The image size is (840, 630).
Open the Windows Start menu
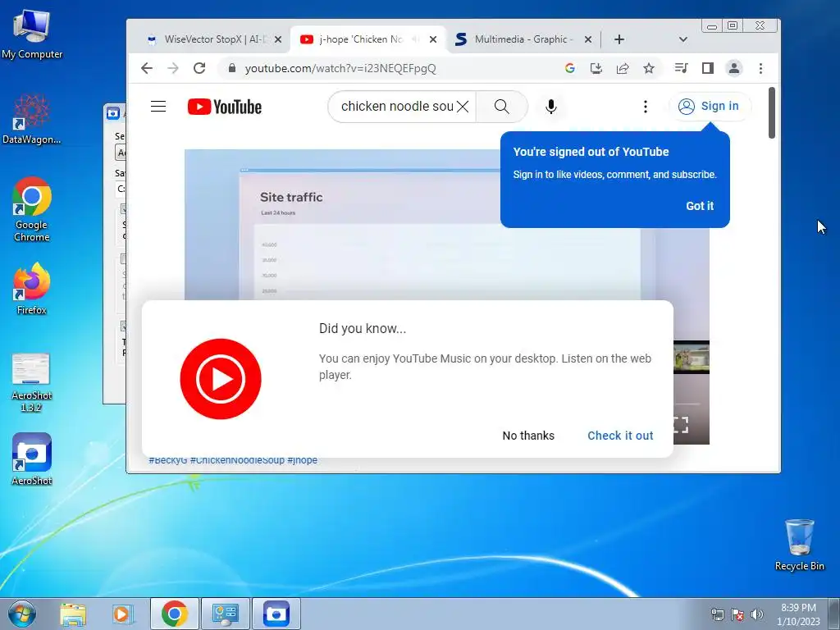pyautogui.click(x=22, y=614)
